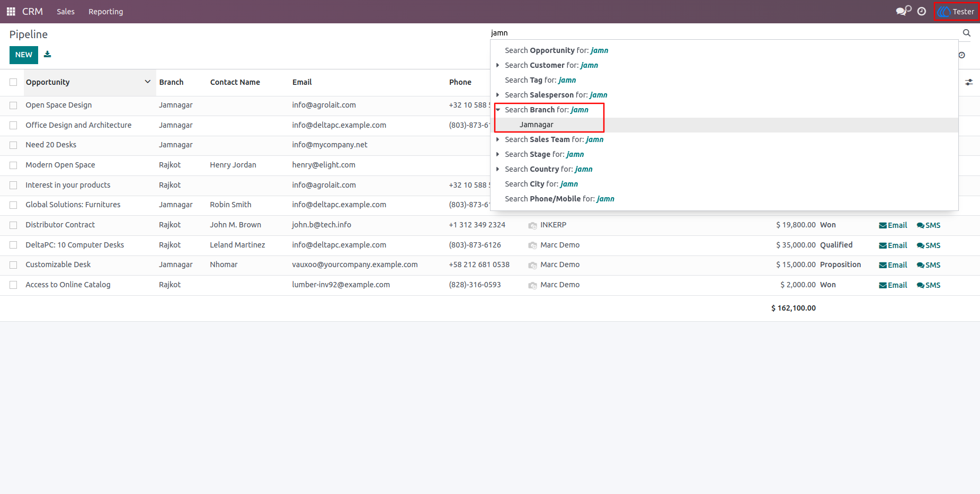This screenshot has height=494, width=980.
Task: Click the export download icon beside NEW
Action: pos(48,54)
